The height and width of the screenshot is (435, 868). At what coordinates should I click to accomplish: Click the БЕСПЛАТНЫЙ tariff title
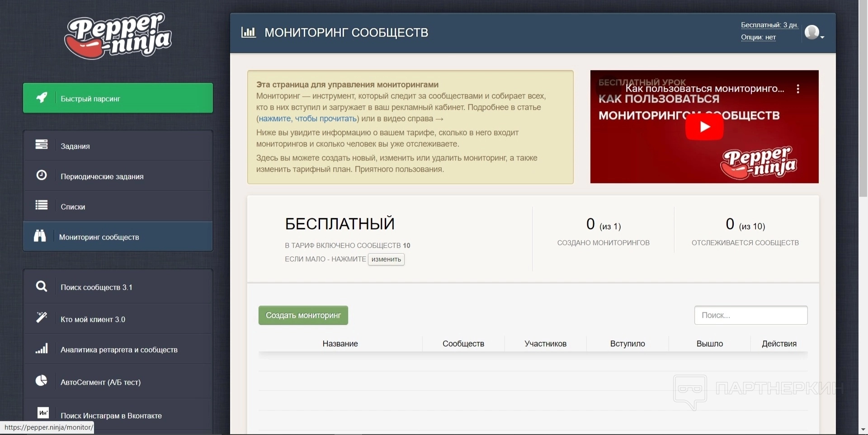click(340, 223)
